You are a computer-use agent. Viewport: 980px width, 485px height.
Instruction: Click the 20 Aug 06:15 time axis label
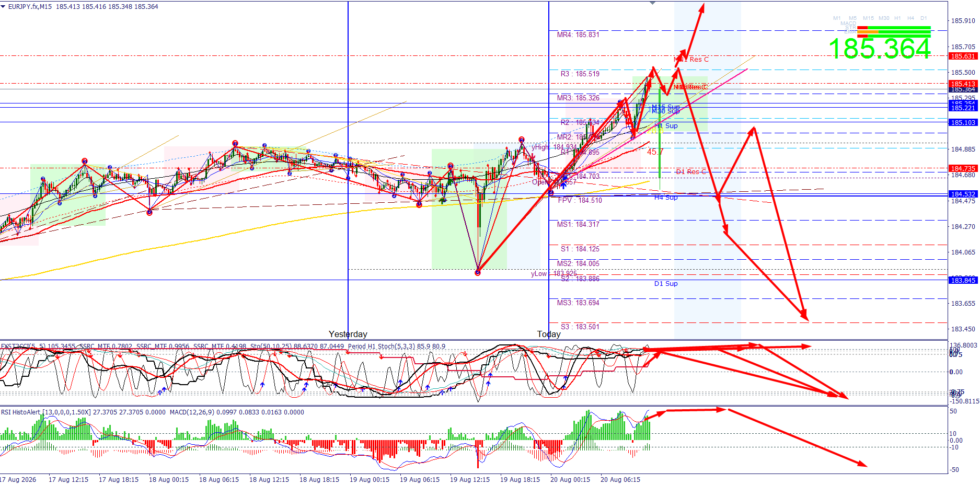(620, 480)
